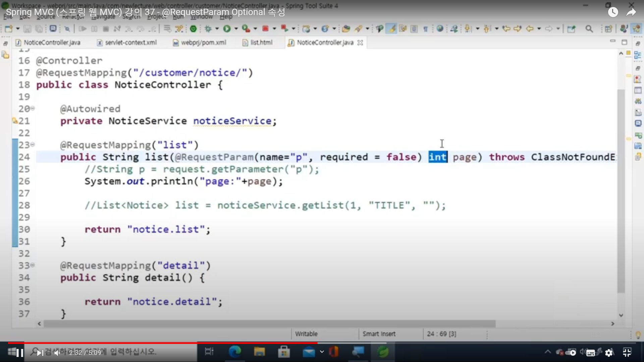644x362 pixels.
Task: Click the Previous Annotation icon
Action: [487, 29]
